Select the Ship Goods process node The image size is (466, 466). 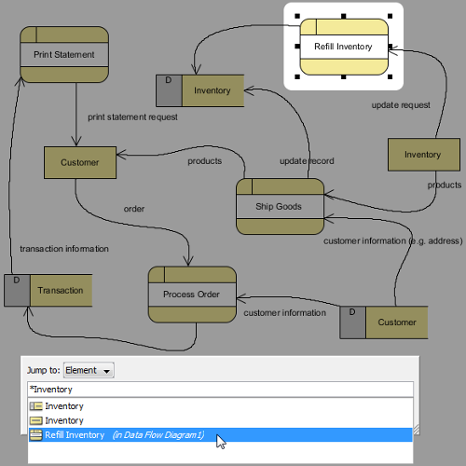[x=280, y=206]
